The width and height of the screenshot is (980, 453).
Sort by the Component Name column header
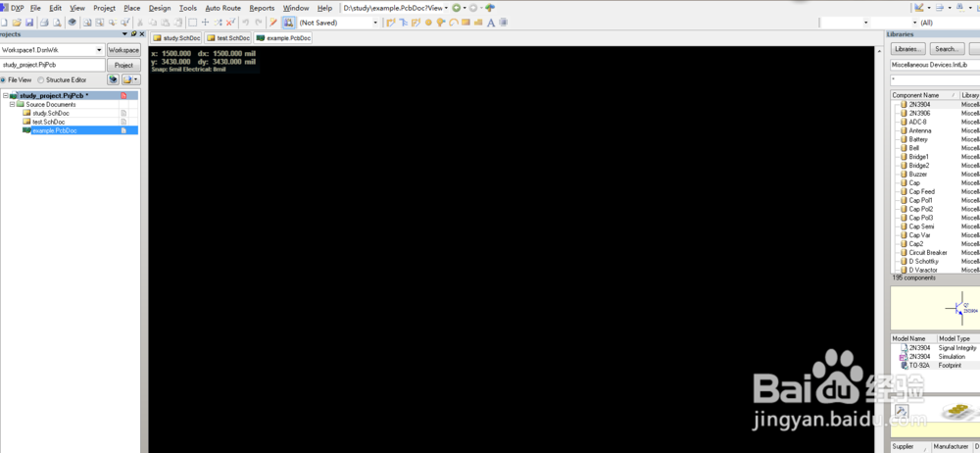925,95
